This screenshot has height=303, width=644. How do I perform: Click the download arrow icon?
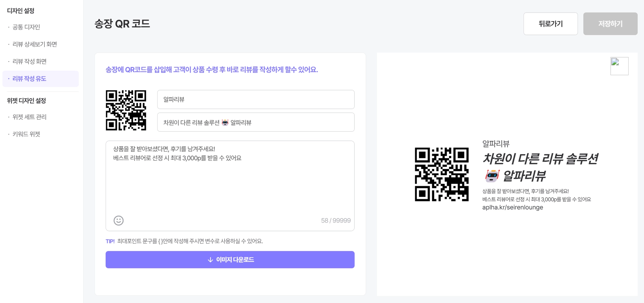pos(210,260)
